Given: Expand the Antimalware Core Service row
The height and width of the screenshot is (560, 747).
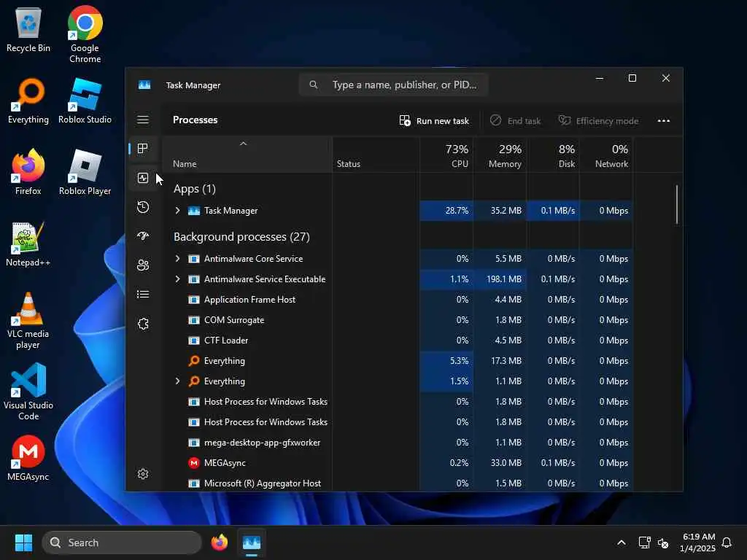Looking at the screenshot, I should coord(177,259).
